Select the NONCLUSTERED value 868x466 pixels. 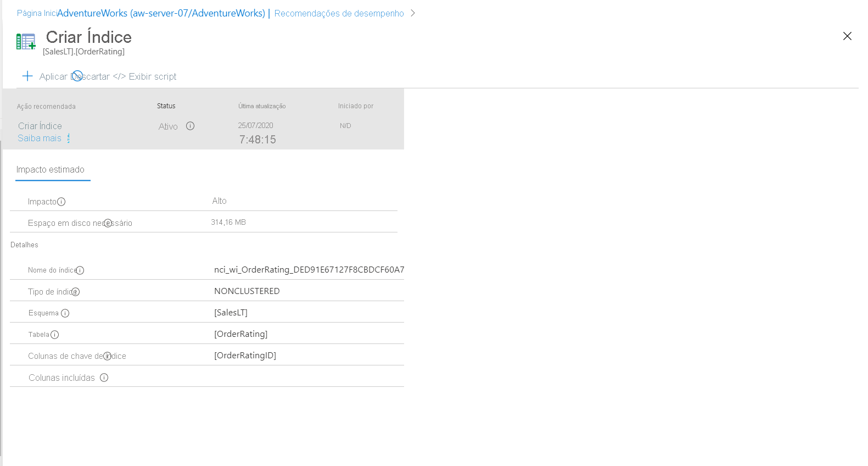(x=247, y=291)
